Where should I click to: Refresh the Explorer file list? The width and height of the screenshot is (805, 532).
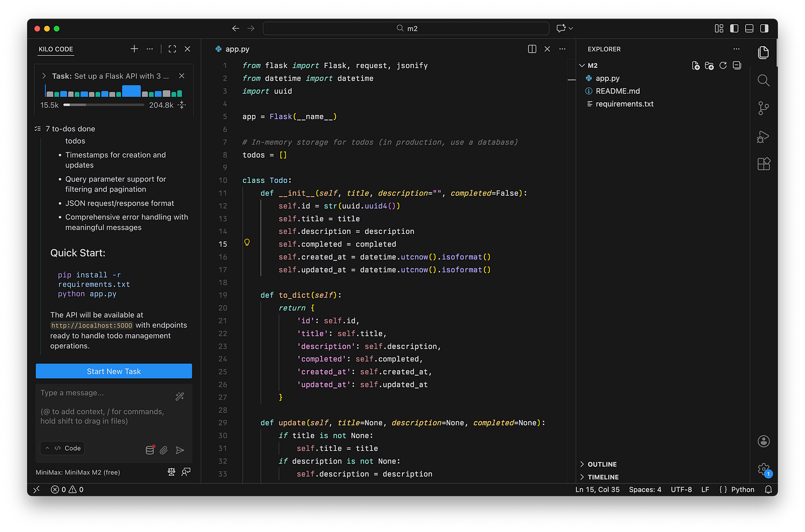click(x=723, y=66)
